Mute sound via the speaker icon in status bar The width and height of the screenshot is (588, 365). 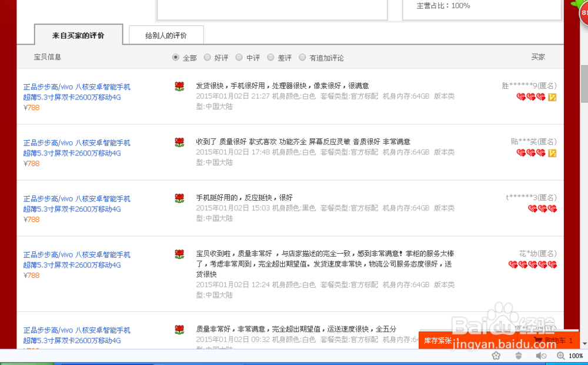pyautogui.click(x=541, y=356)
